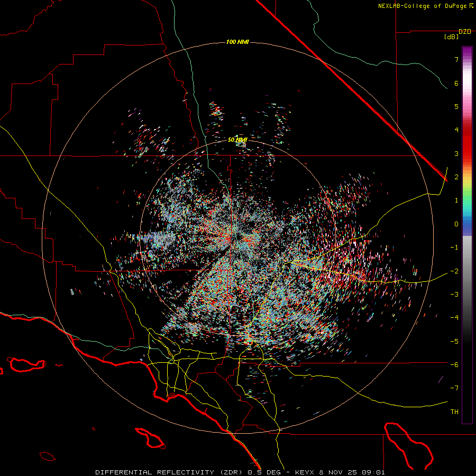
Task: Select the 3 dB scale tick label
Action: [x=456, y=153]
